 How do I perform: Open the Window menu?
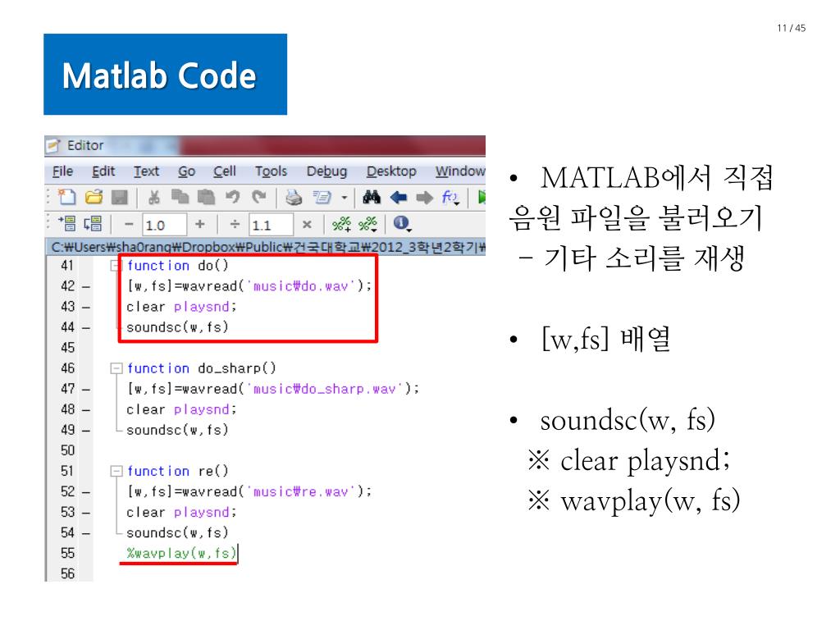(460, 171)
